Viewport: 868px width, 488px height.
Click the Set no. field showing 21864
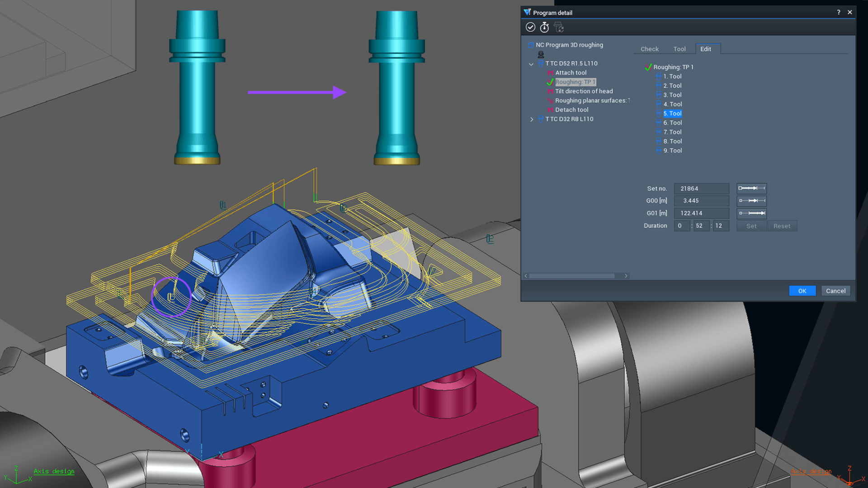pos(701,188)
